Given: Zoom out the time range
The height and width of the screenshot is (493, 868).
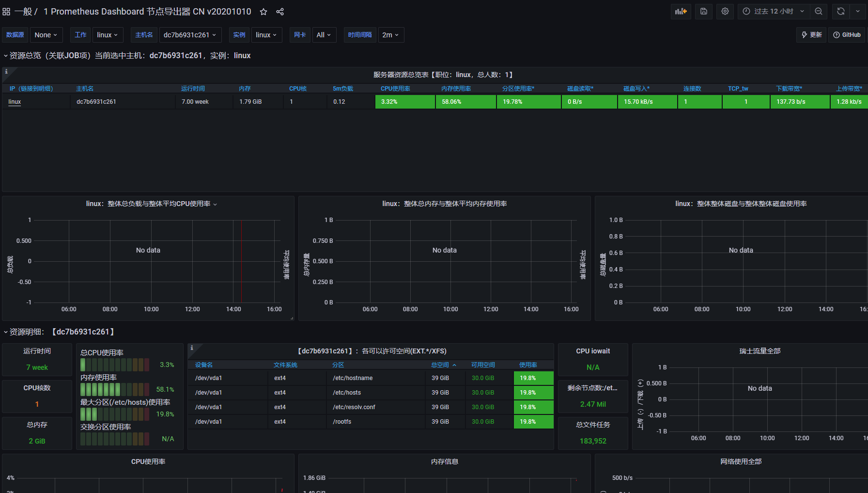Looking at the screenshot, I should click(819, 11).
